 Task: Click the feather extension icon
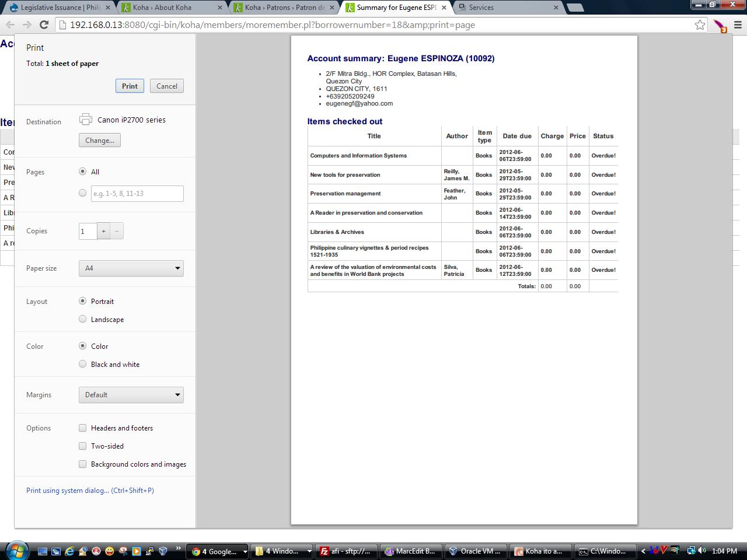[x=720, y=26]
